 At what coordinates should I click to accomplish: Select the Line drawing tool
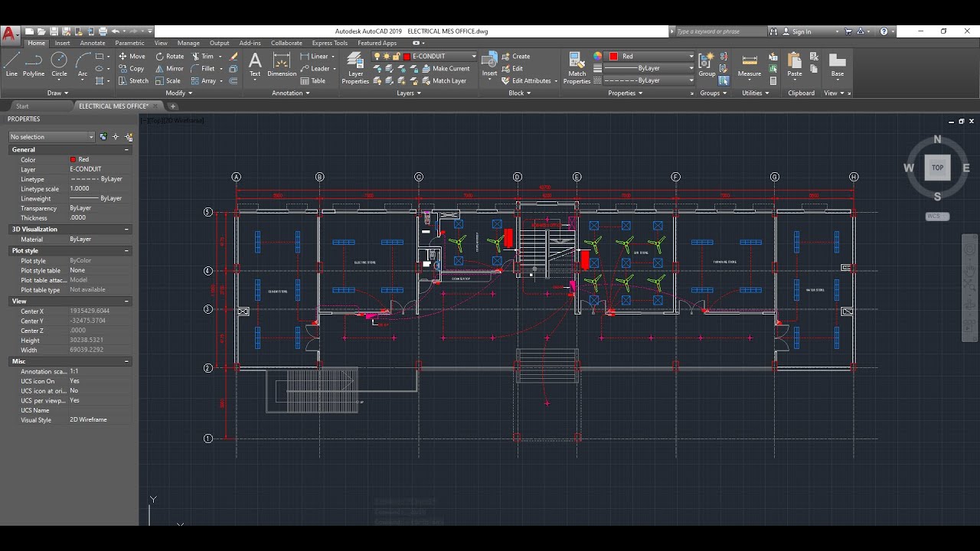click(11, 64)
